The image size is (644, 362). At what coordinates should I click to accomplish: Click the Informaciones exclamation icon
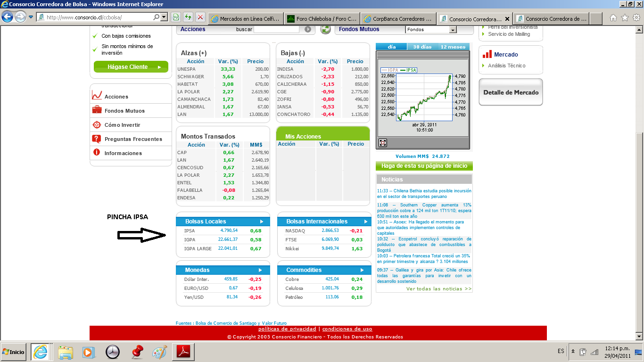point(97,152)
